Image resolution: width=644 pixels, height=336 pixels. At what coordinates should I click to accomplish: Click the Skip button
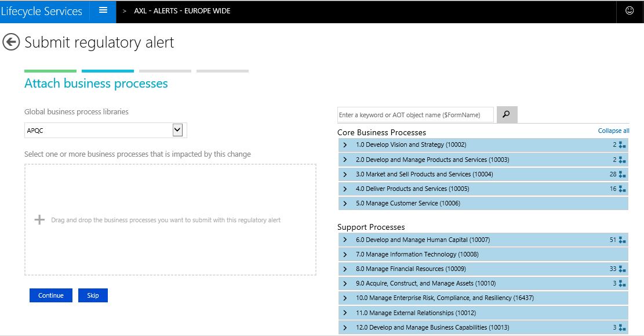[93, 295]
